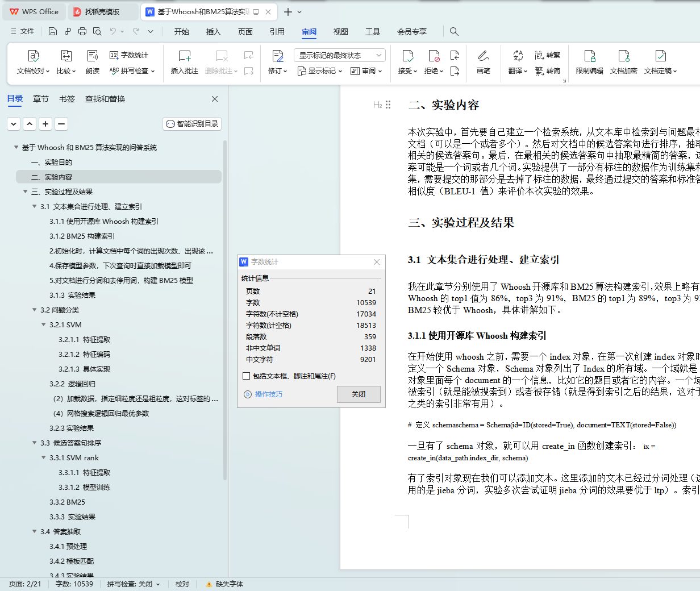Click the 限制编辑 restrict editing icon

(x=589, y=56)
